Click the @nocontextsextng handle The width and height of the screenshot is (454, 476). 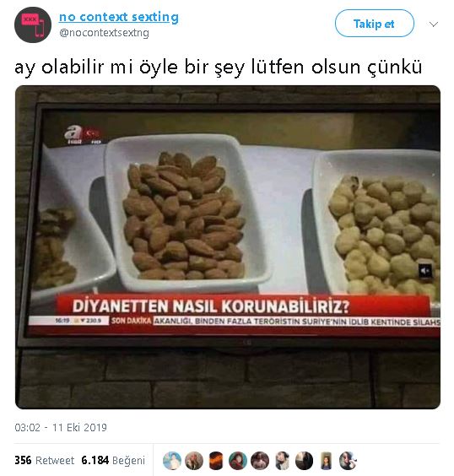pyautogui.click(x=104, y=33)
